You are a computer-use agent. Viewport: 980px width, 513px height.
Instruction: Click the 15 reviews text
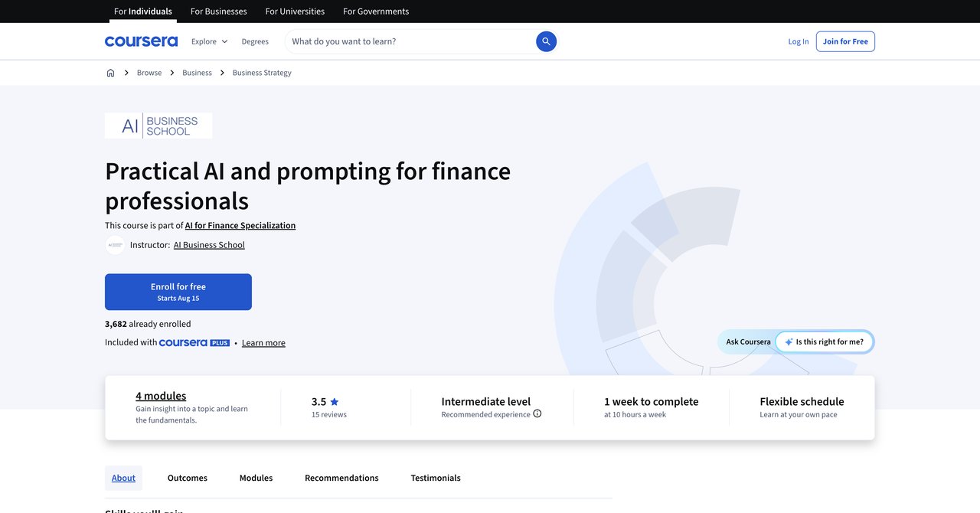[329, 414]
